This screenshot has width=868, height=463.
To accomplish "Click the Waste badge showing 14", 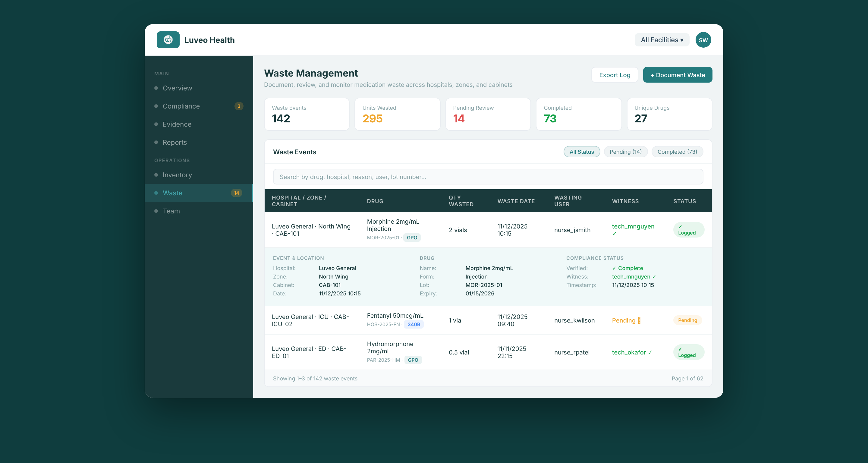I will tap(237, 193).
